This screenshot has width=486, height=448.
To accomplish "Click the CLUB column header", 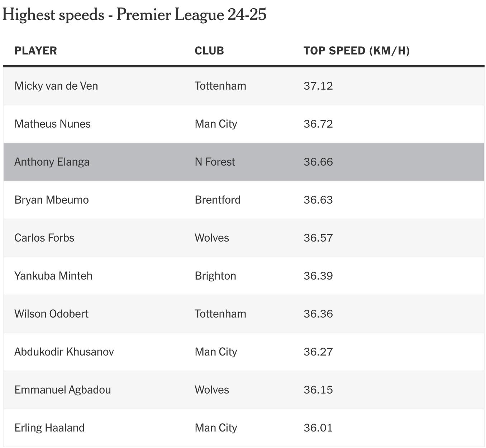I will point(209,51).
